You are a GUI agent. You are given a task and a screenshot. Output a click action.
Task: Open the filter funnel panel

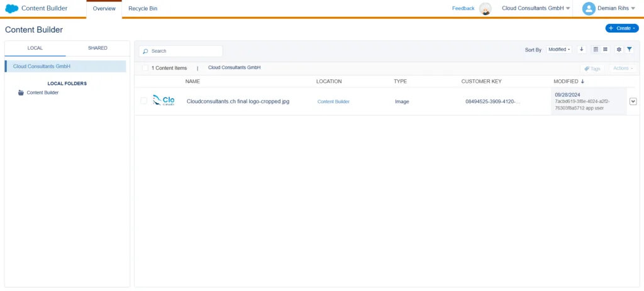tap(629, 50)
